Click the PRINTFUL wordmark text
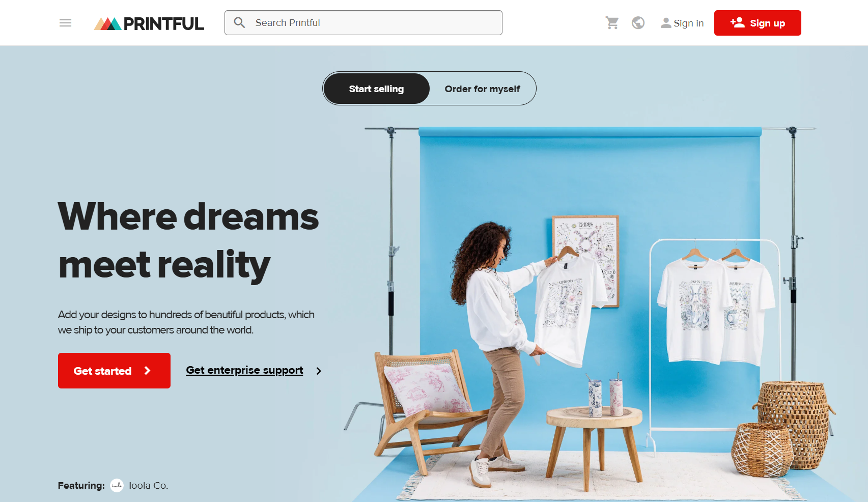Viewport: 868px width, 502px height. click(x=163, y=24)
